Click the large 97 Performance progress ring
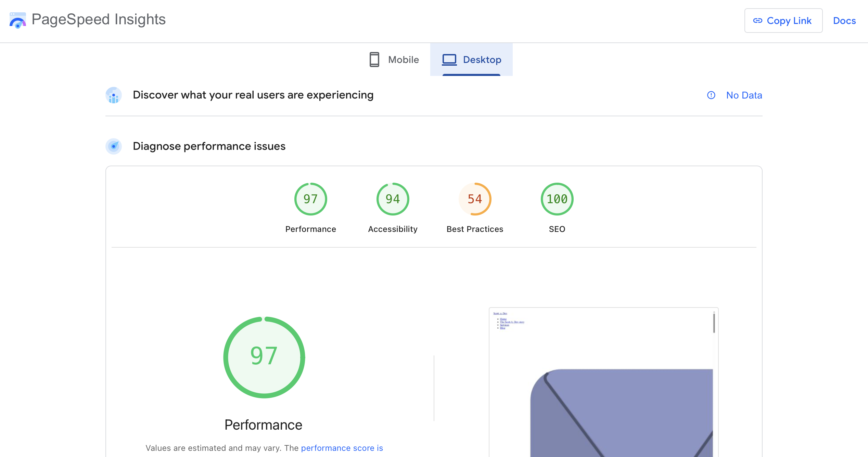Screen dimensions: 868x457 [265, 357]
